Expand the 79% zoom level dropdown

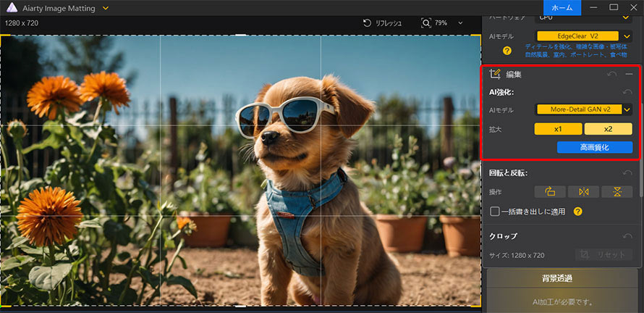(x=460, y=23)
